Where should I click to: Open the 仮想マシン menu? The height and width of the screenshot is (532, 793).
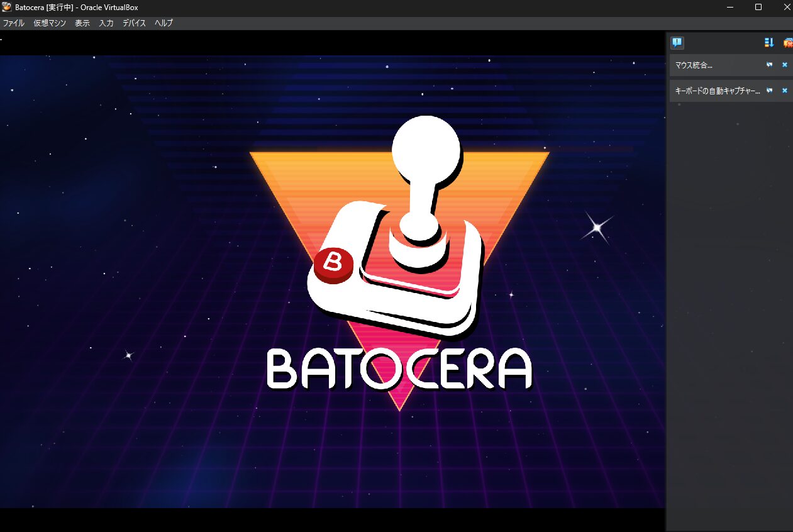tap(50, 23)
